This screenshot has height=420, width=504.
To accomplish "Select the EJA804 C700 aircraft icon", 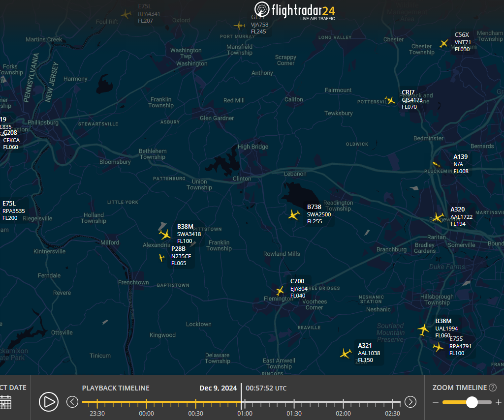I will (x=280, y=291).
